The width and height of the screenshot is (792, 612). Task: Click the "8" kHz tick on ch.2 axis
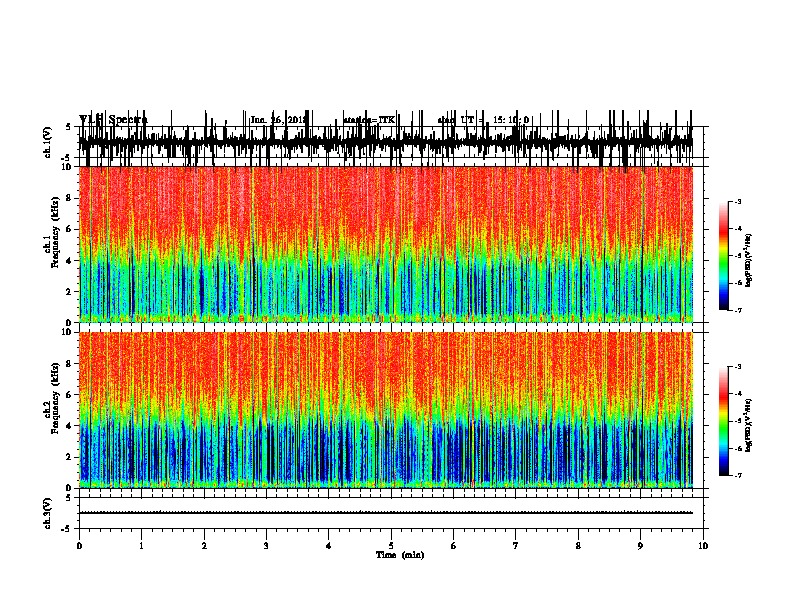(70, 364)
